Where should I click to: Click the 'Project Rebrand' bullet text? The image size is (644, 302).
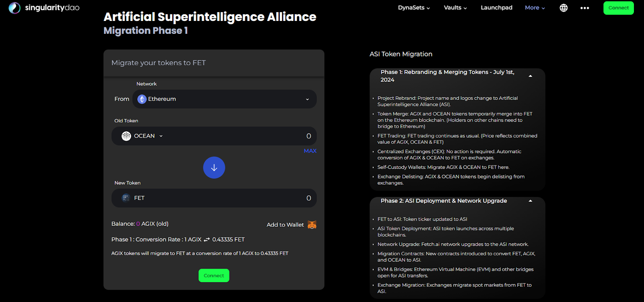point(448,101)
